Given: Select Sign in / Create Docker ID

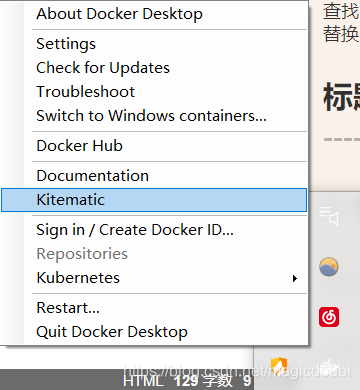Looking at the screenshot, I should (x=153, y=230).
